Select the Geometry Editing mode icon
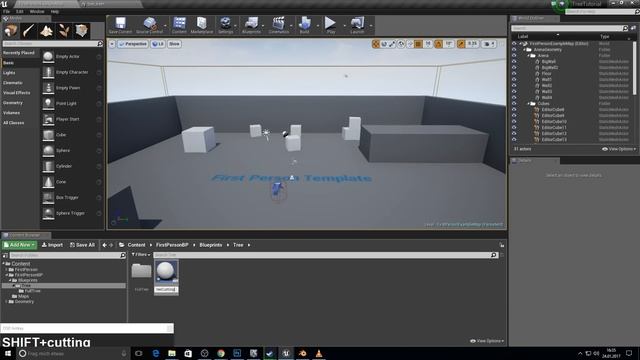The image size is (640, 360). [81, 31]
